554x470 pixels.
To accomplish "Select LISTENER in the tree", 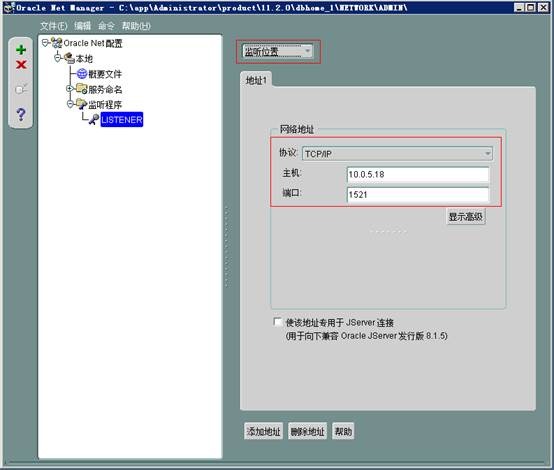I will 122,119.
